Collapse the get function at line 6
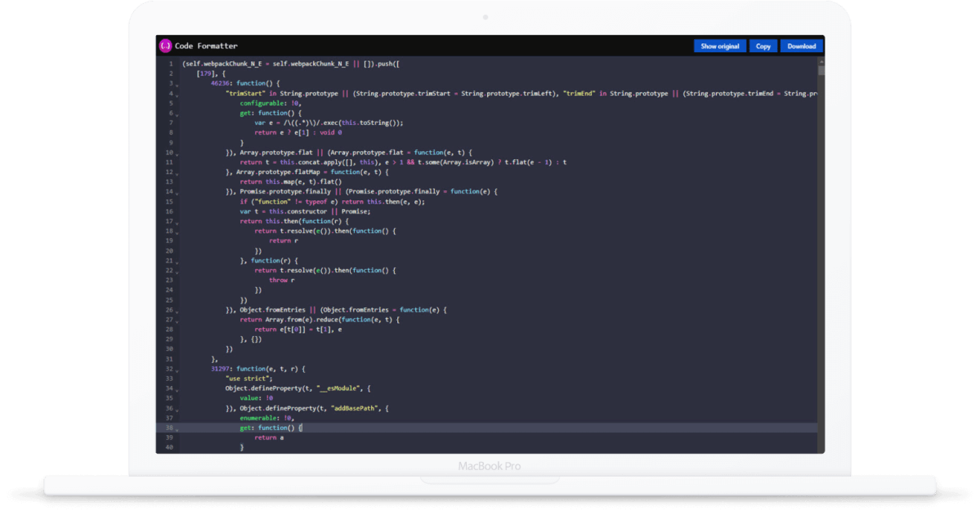 coord(177,114)
